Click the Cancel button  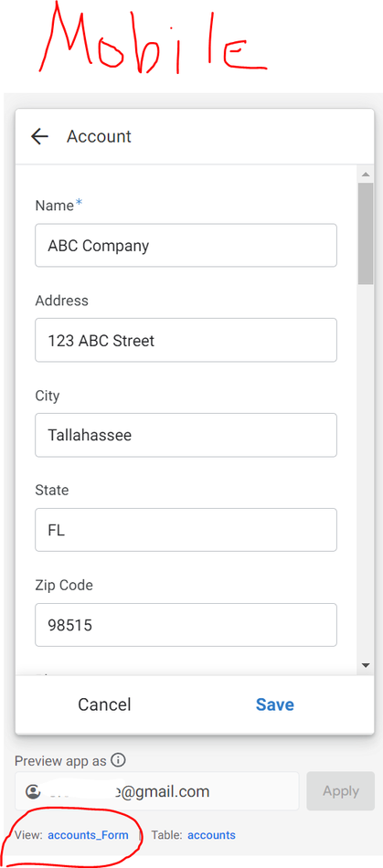tap(104, 704)
